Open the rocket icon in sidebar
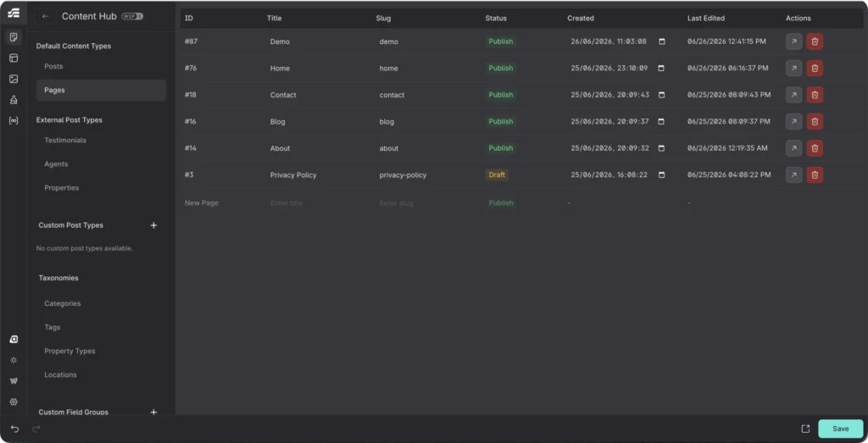 (x=14, y=100)
